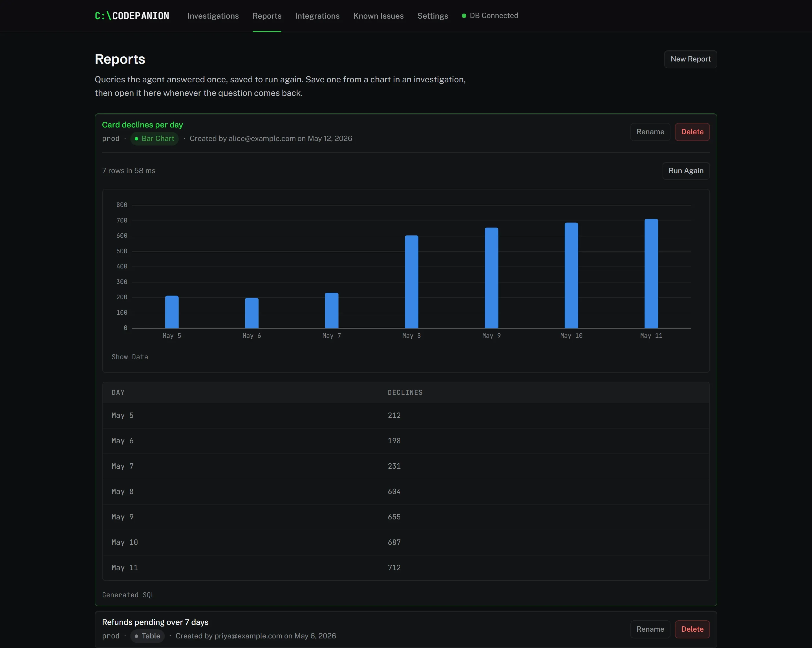Click the DB Connected status indicator

point(490,16)
